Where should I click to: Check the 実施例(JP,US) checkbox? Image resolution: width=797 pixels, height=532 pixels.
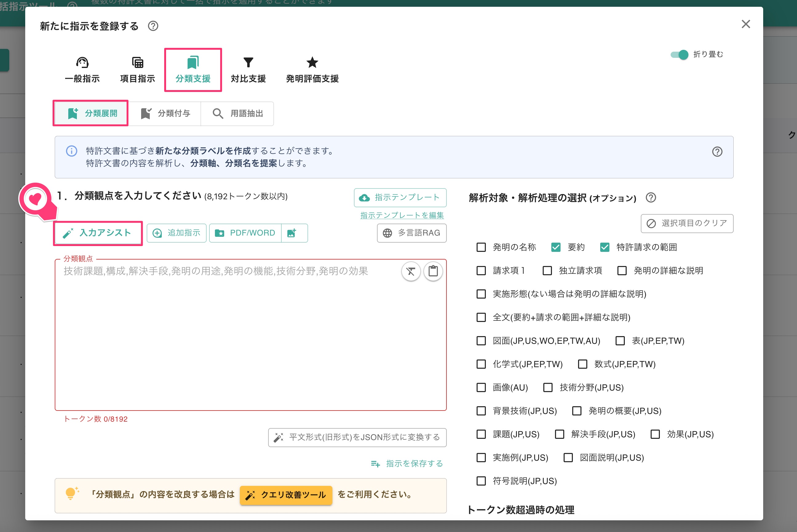(x=481, y=458)
